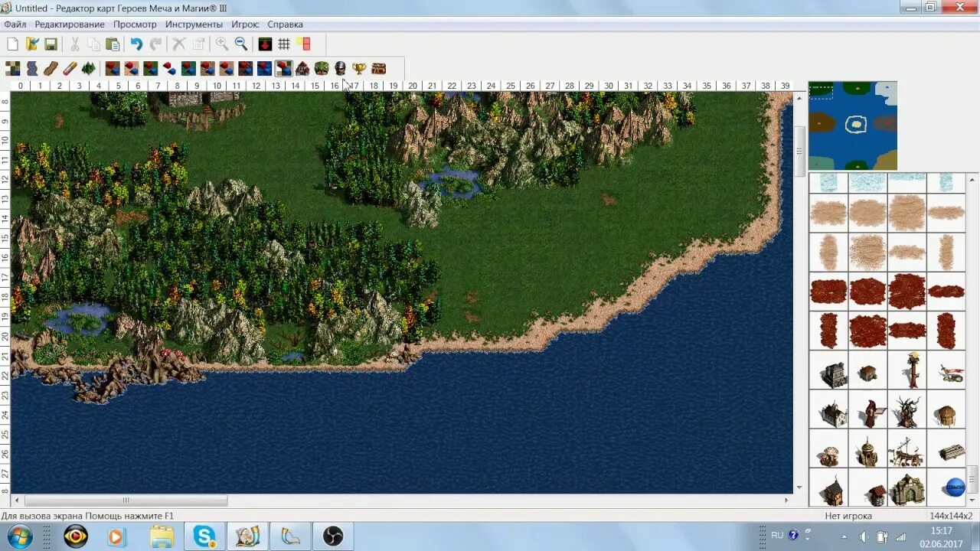Screen dimensions: 980x551
Task: Open the Инструменты menu
Action: (x=194, y=24)
